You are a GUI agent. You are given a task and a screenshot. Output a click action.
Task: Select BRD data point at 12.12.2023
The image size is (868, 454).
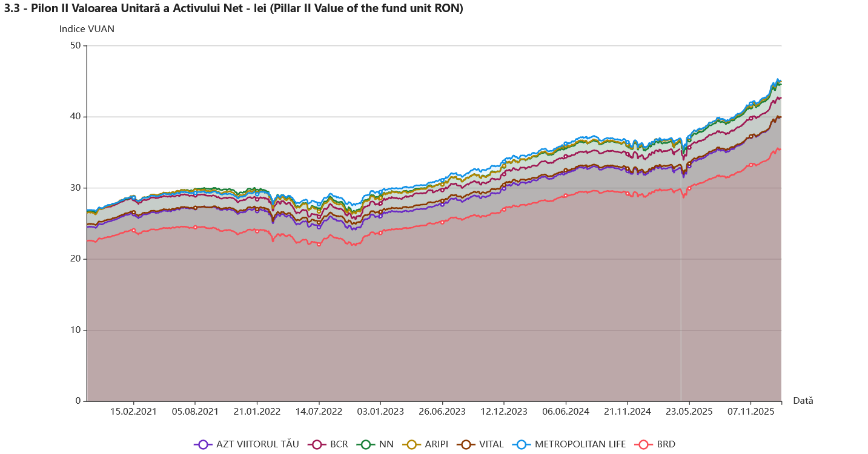504,209
